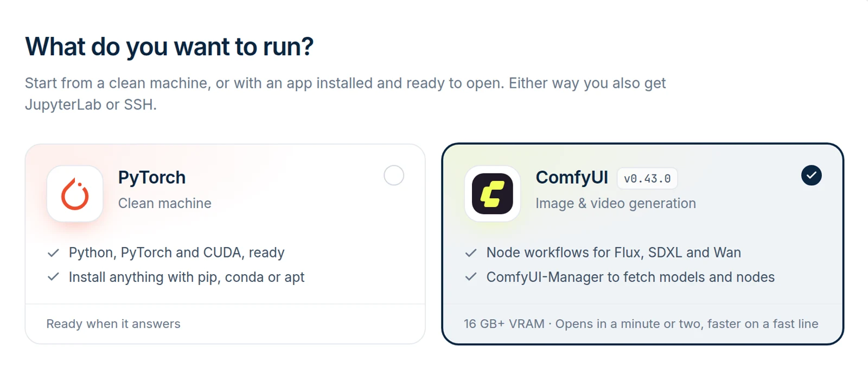Click the ComfyUI yellow logo icon
Screen dimensions: 868x369
(493, 193)
